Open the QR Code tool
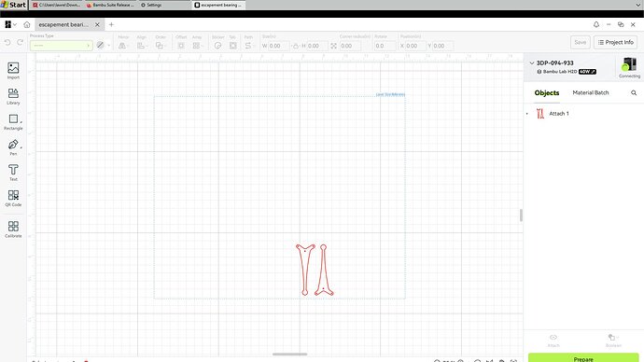 click(13, 198)
